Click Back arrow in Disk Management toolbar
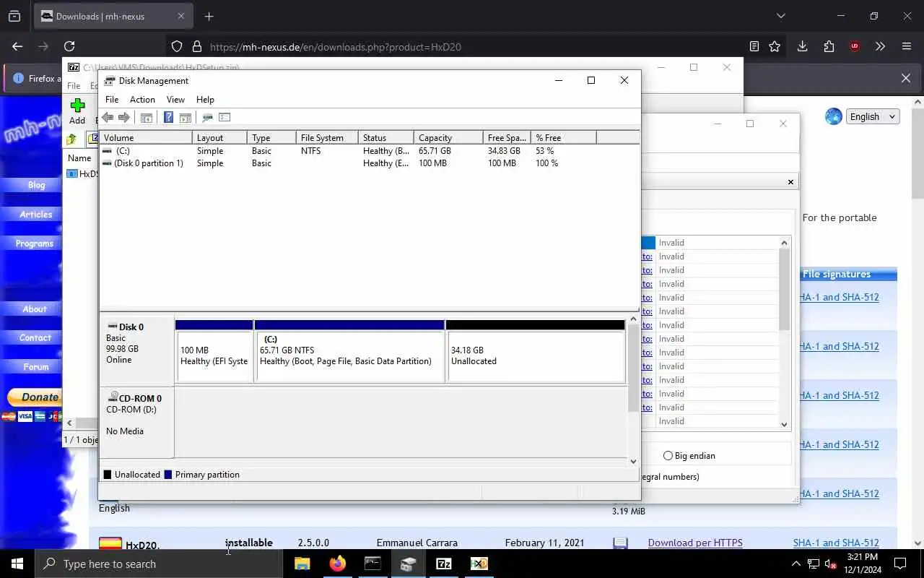The height and width of the screenshot is (578, 924). (x=108, y=118)
